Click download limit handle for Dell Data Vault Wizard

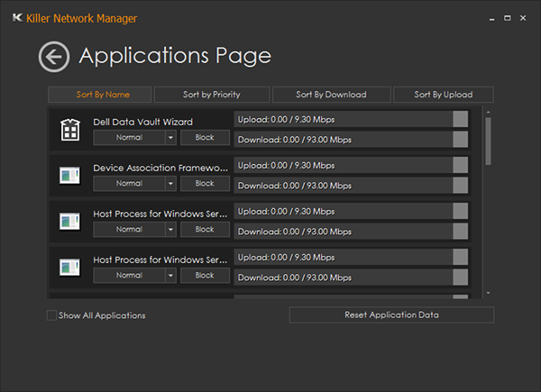(460, 140)
